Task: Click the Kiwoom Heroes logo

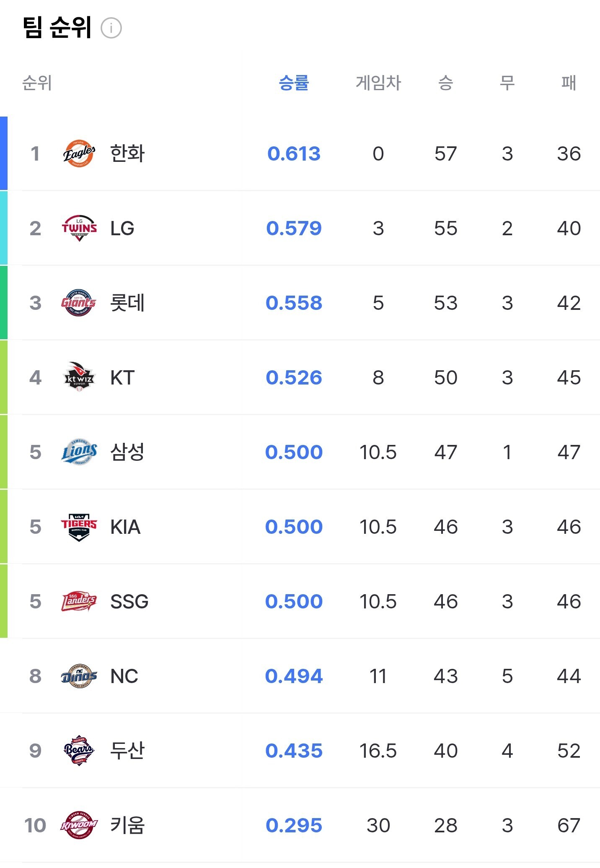Action: 79,825
